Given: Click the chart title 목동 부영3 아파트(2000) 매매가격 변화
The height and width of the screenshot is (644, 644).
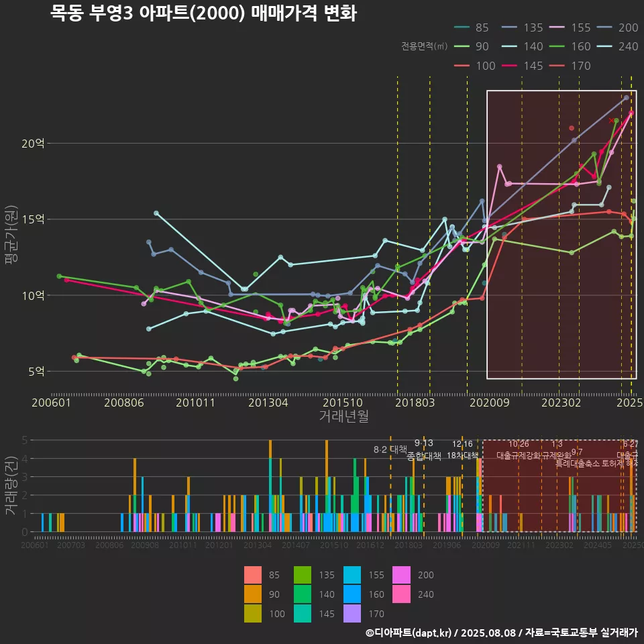Looking at the screenshot, I should pyautogui.click(x=203, y=13).
